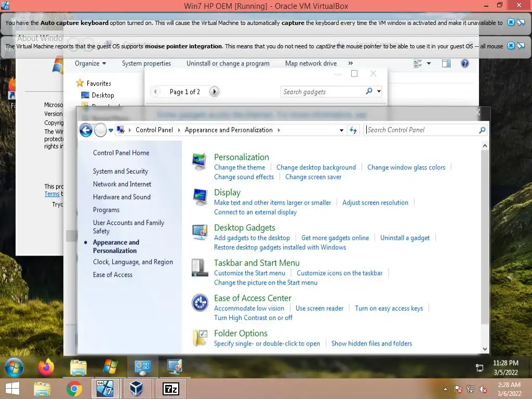Open Turn High Contrast on or off
The height and width of the screenshot is (399, 532).
[x=253, y=318]
